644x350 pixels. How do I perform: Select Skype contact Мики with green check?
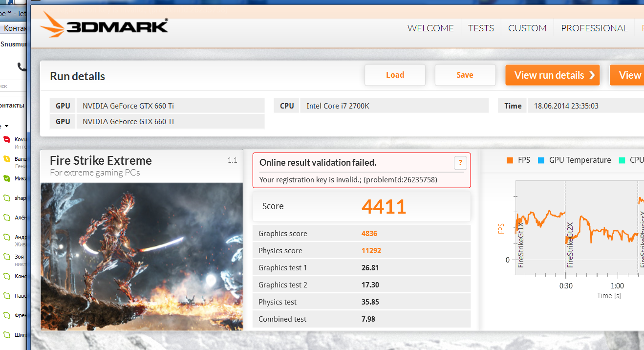pos(15,178)
